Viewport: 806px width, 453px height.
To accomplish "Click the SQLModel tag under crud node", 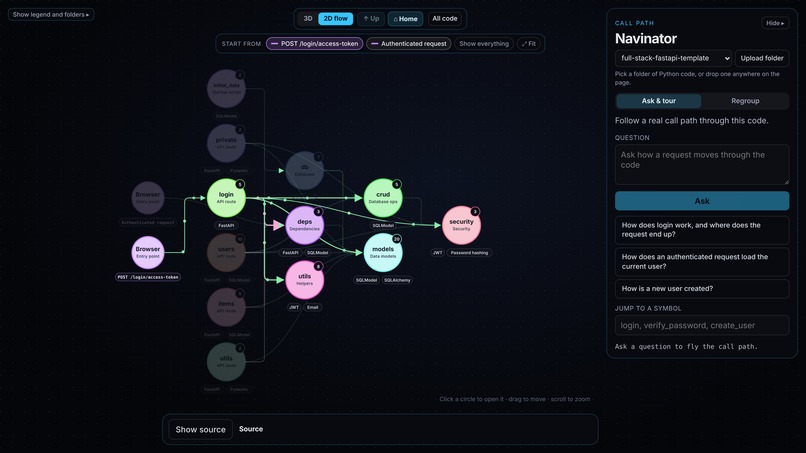I will tap(383, 225).
